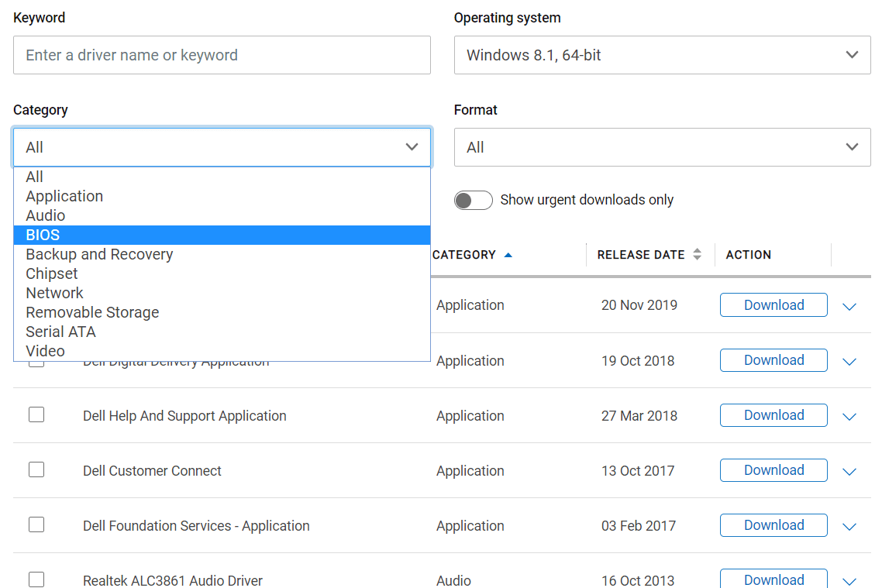Select All in the Category list
882x588 pixels.
click(x=222, y=177)
